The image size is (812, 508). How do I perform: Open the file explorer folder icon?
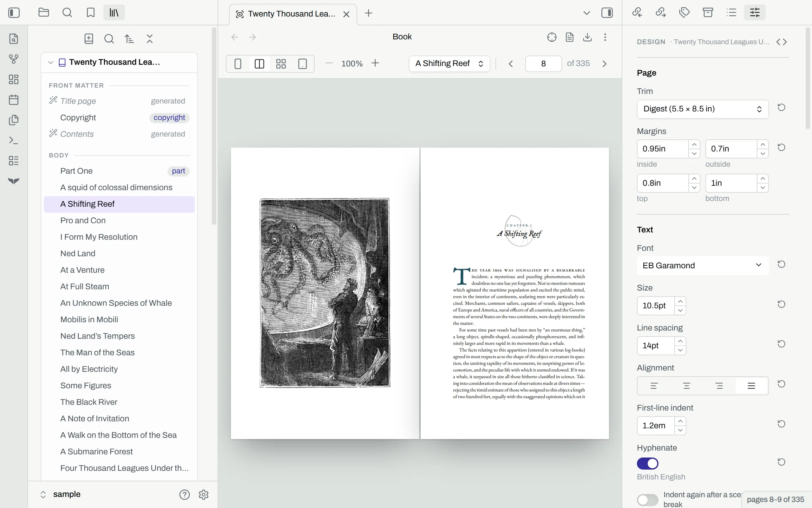pyautogui.click(x=44, y=13)
